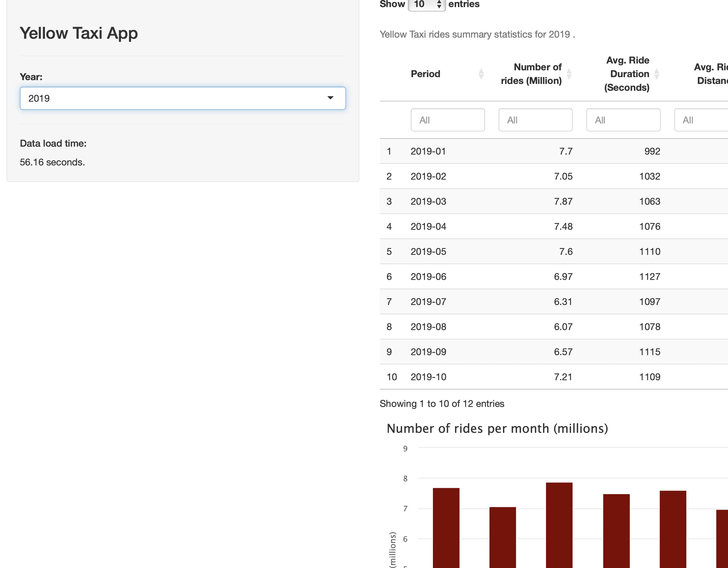
Task: Click the 56.16 seconds load time text
Action: click(52, 162)
